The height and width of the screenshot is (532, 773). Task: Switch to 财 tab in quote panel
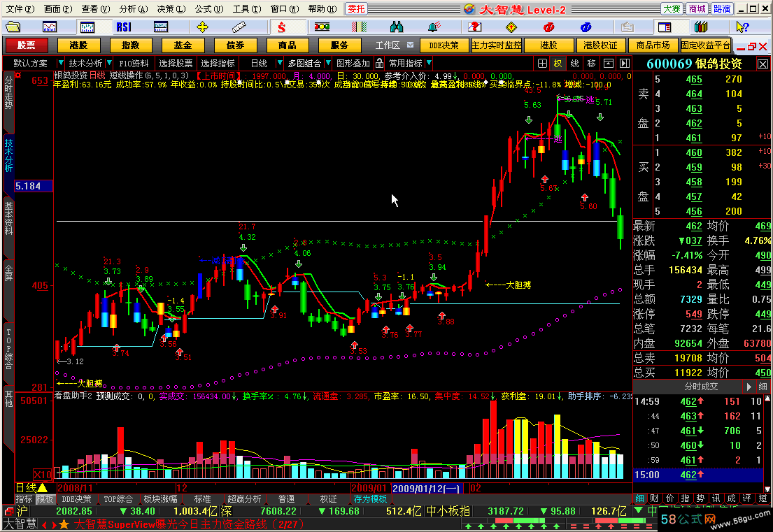point(654,498)
